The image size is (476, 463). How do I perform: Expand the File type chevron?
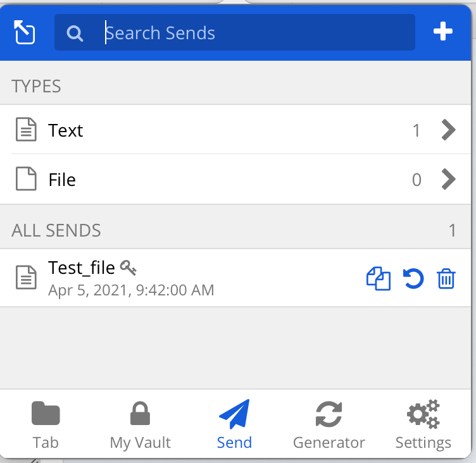(x=448, y=179)
